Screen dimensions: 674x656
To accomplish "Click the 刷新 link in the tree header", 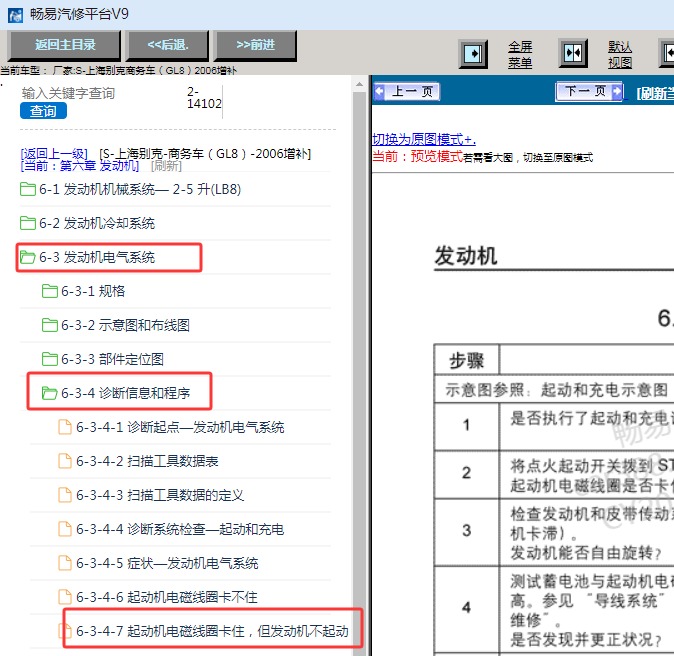I will (166, 166).
